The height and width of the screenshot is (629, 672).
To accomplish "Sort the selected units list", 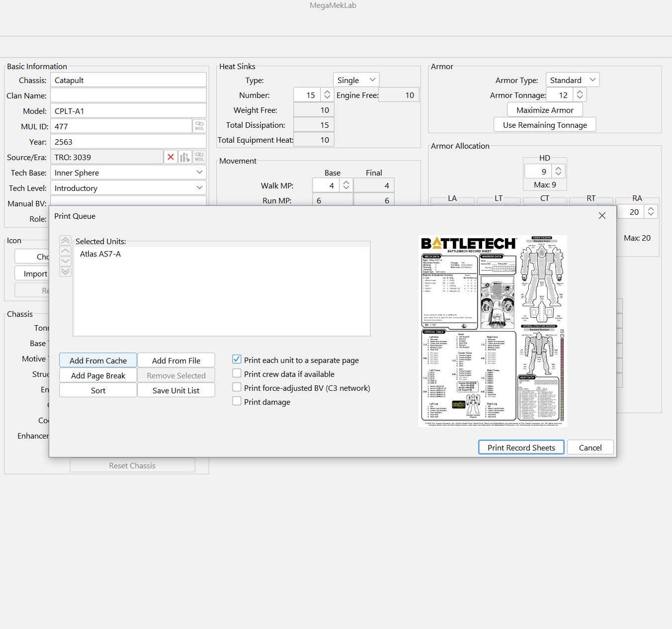I will click(x=98, y=390).
